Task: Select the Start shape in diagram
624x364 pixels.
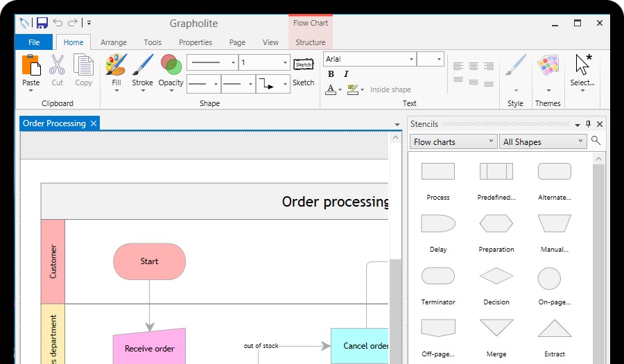Action: click(x=149, y=261)
